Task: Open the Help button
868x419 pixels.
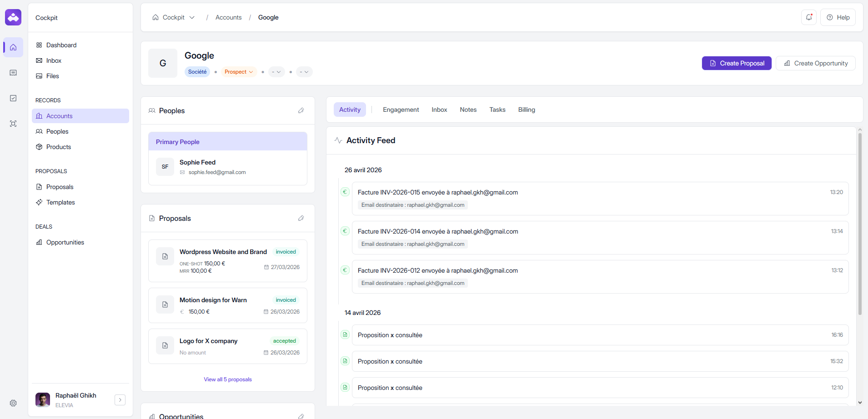Action: coord(838,17)
